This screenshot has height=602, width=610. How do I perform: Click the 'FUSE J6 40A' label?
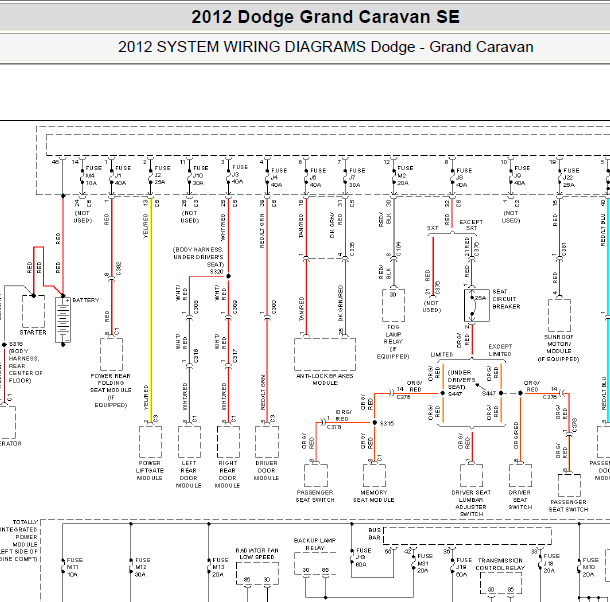[318, 178]
